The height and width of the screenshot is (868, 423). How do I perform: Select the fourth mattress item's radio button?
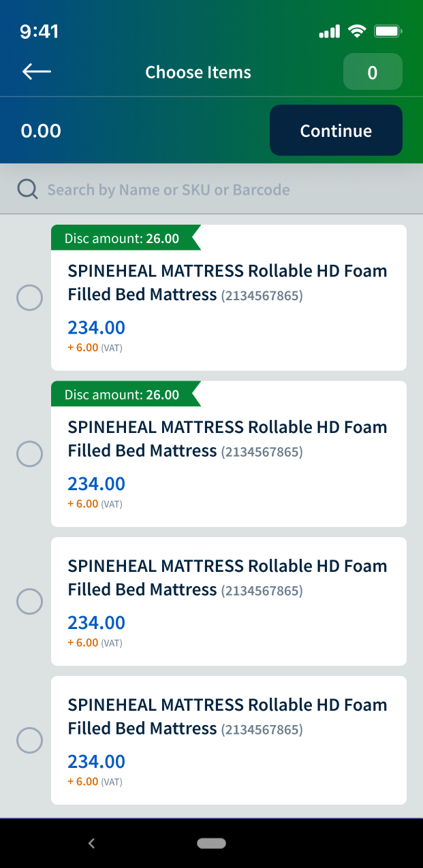pos(29,740)
